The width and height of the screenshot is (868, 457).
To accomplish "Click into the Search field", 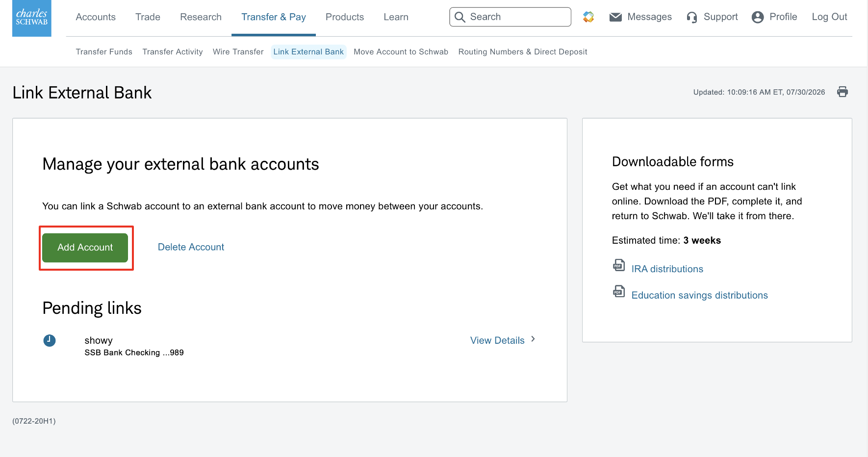I will point(510,17).
